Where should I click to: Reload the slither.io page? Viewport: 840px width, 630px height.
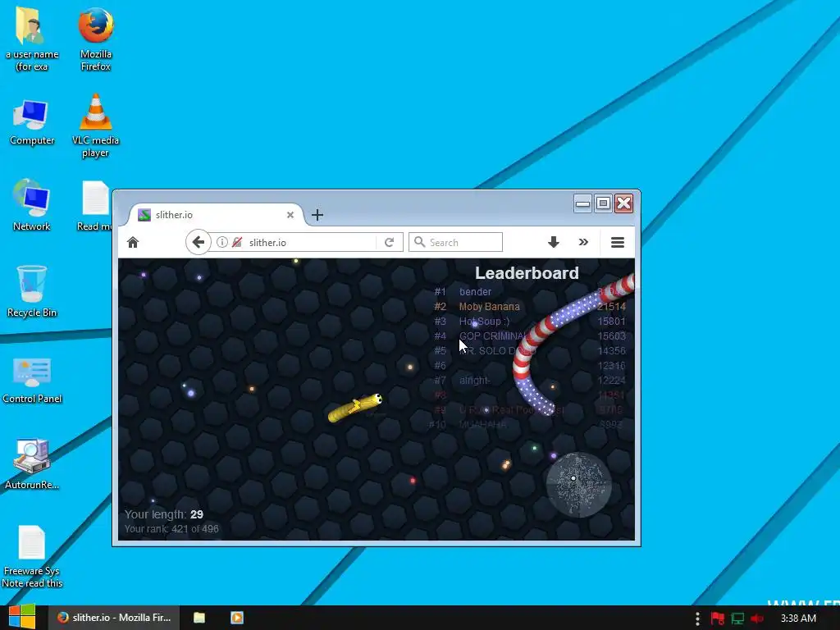coord(390,242)
